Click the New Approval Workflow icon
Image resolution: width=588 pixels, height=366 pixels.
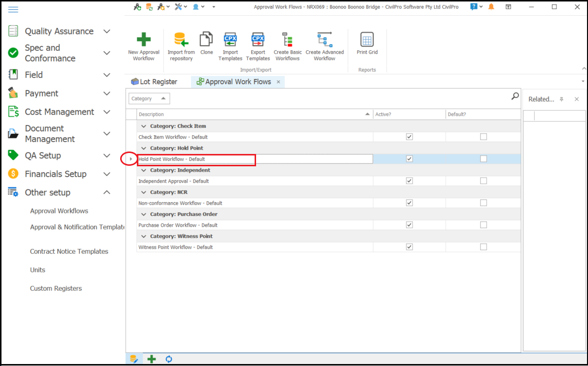click(x=143, y=40)
